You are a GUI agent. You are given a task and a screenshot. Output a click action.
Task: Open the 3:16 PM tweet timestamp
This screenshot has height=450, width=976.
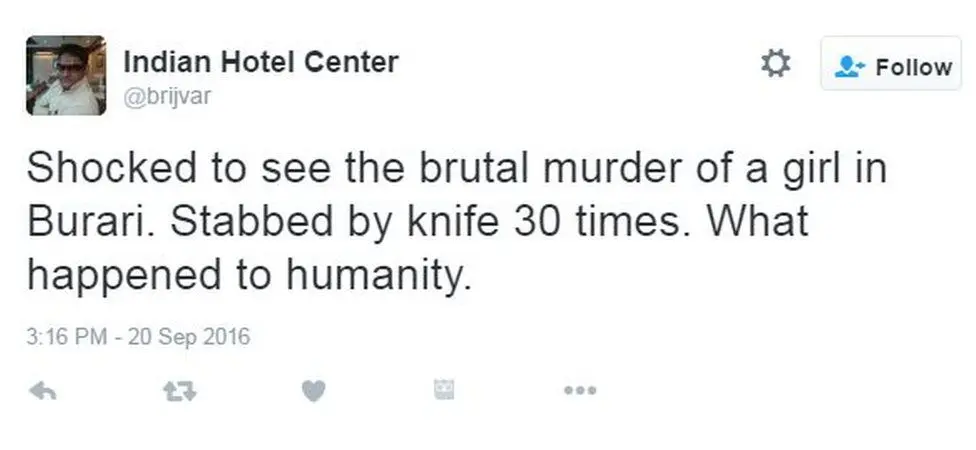(66, 336)
